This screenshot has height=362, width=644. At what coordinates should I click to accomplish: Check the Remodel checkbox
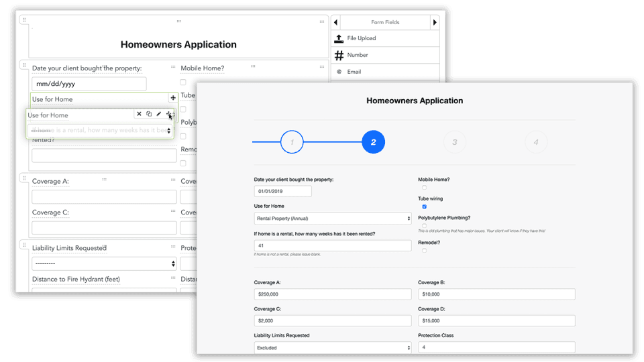tap(424, 250)
